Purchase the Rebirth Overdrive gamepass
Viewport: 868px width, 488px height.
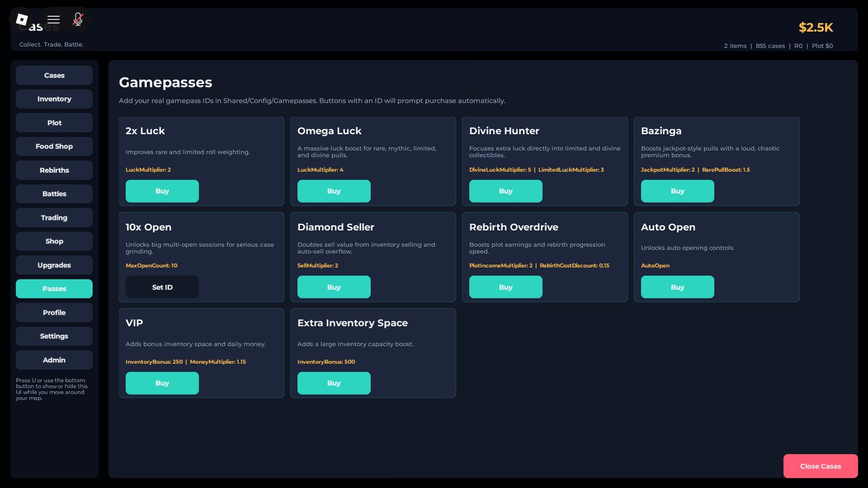tap(506, 287)
